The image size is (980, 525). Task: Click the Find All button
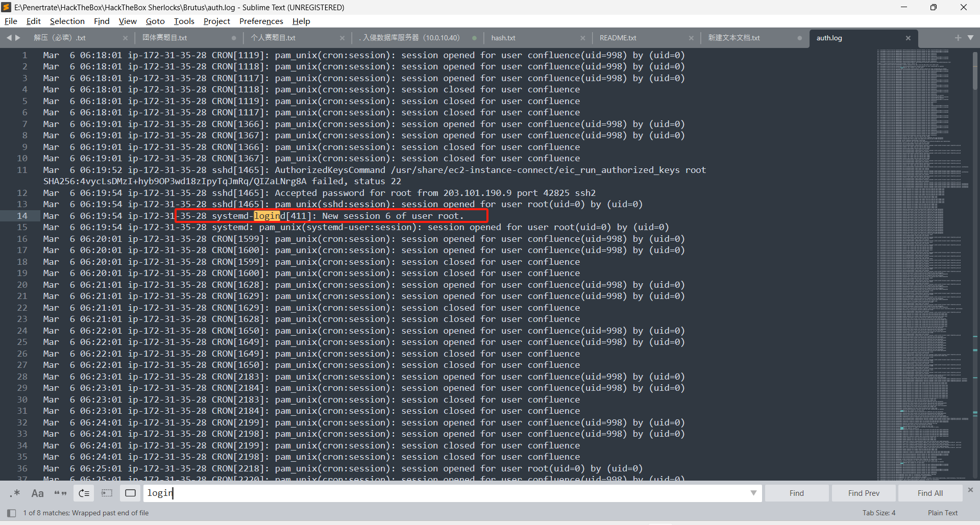click(929, 493)
